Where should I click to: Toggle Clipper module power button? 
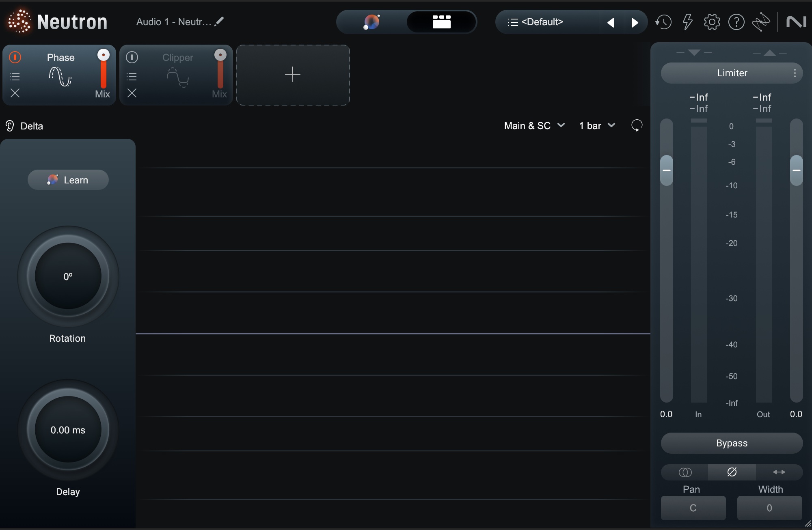tap(132, 57)
